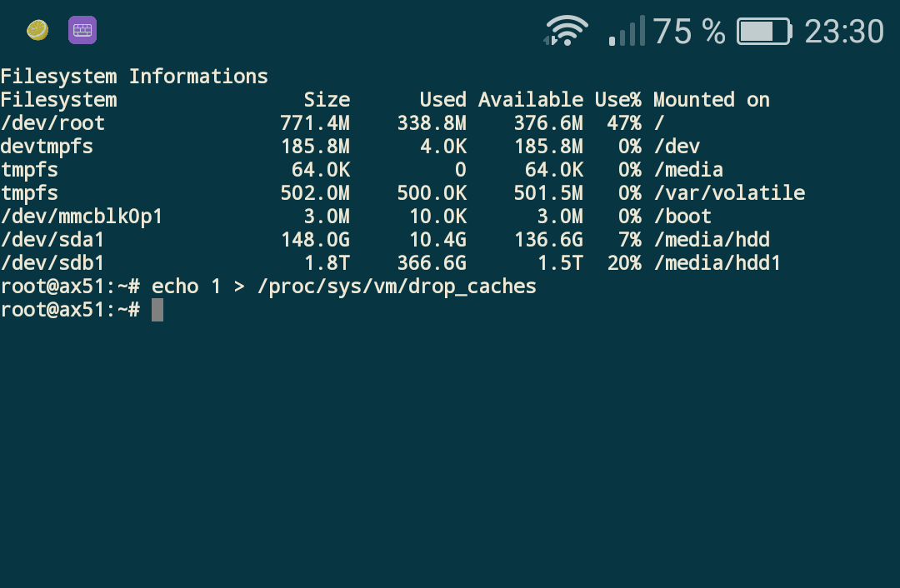Click the "Filesystem Informations" heading line
900x588 pixels.
click(134, 77)
